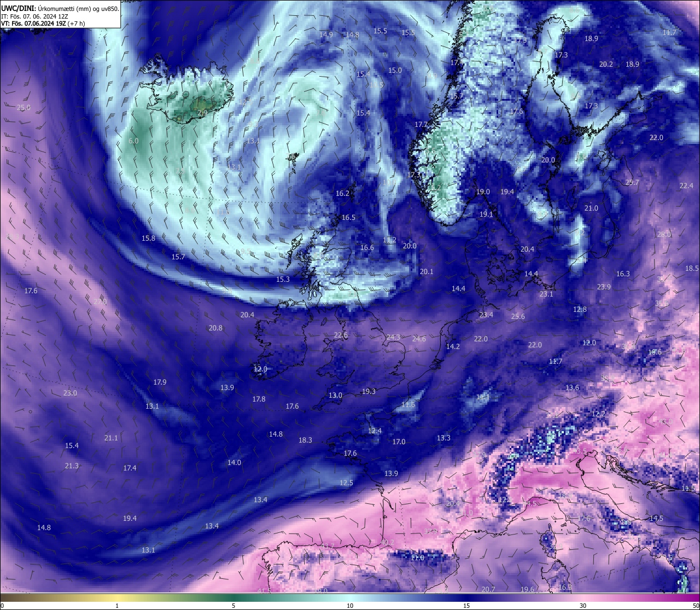Click the 17.7 value near Norway

pos(421,124)
